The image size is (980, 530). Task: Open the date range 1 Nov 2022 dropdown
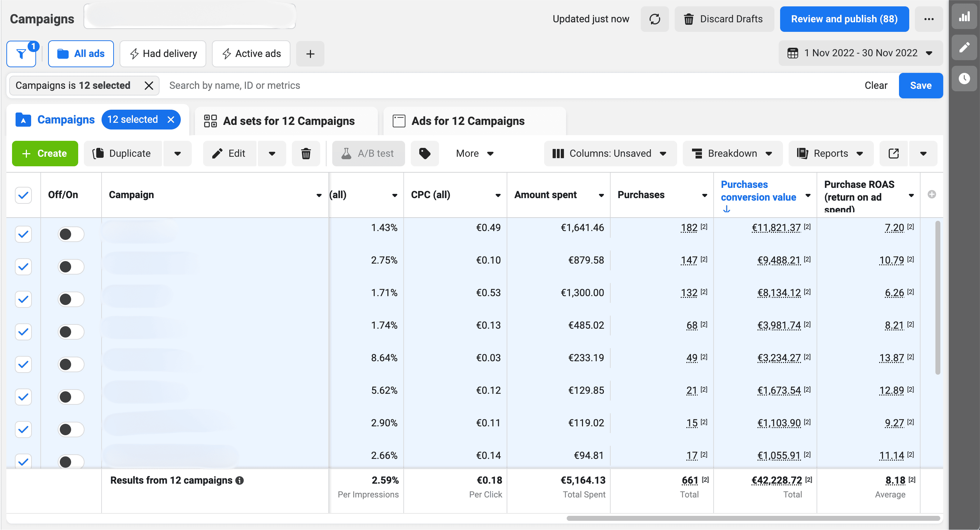[860, 53]
